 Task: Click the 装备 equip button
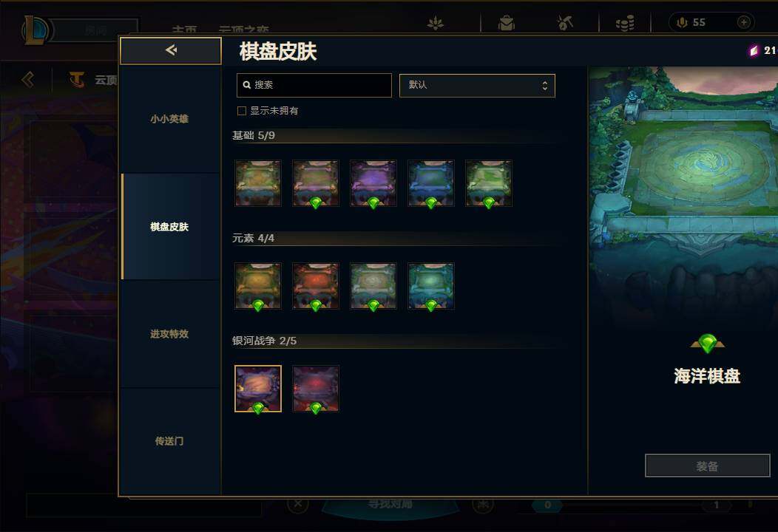[x=707, y=465]
